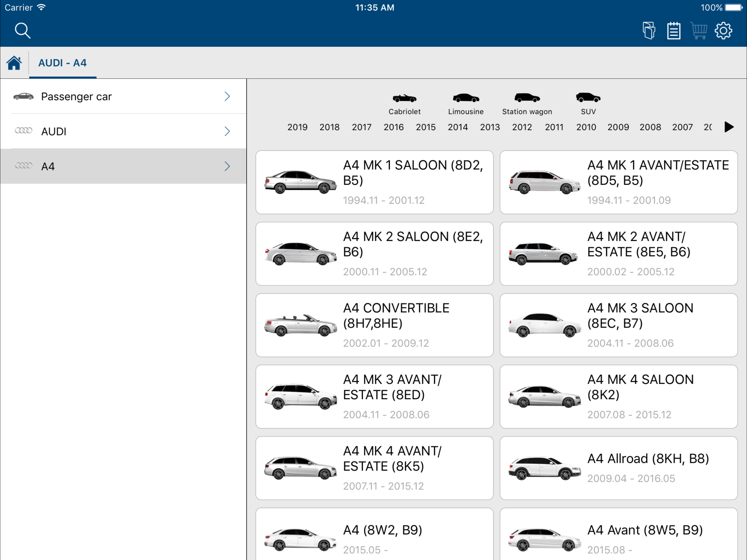Select the A4 model row
Viewport: 747px width, 560px height.
click(x=123, y=166)
